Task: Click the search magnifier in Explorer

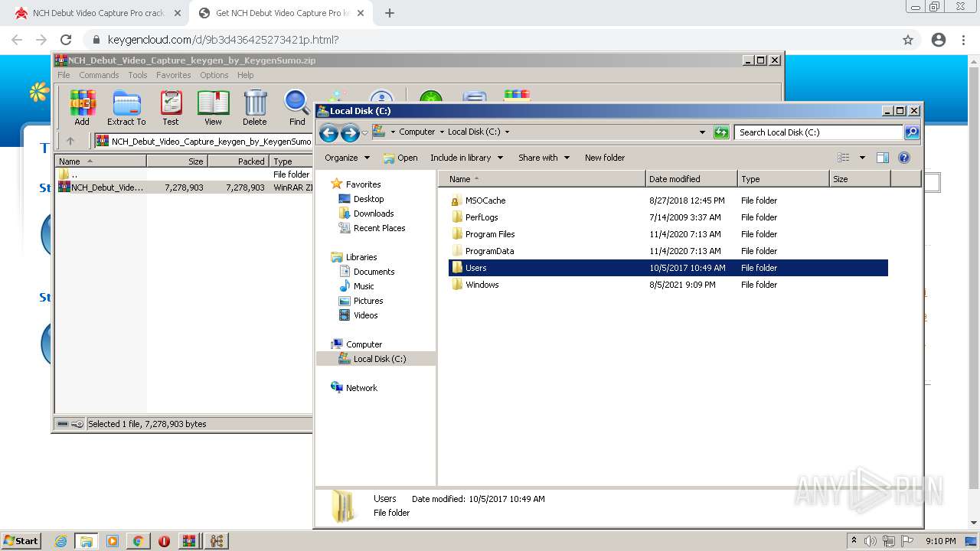Action: point(911,132)
